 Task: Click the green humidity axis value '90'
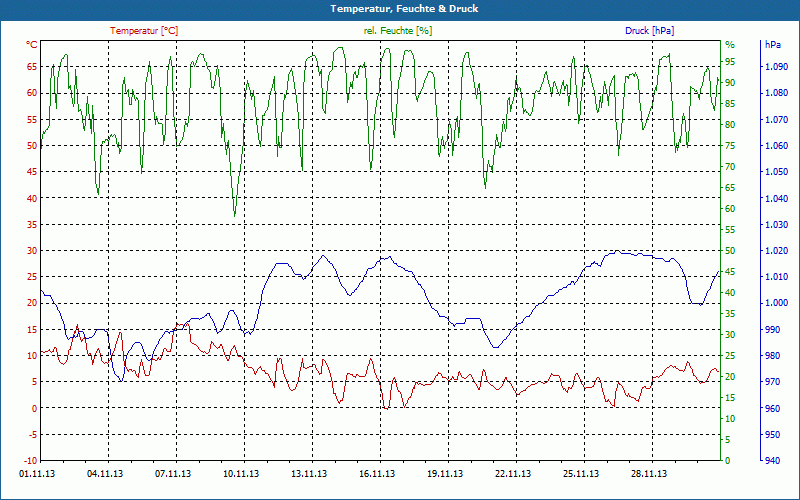point(730,83)
